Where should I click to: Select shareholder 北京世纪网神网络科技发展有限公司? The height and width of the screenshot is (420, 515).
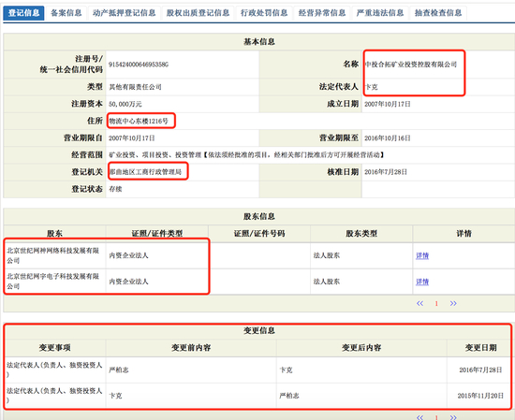pyautogui.click(x=52, y=255)
